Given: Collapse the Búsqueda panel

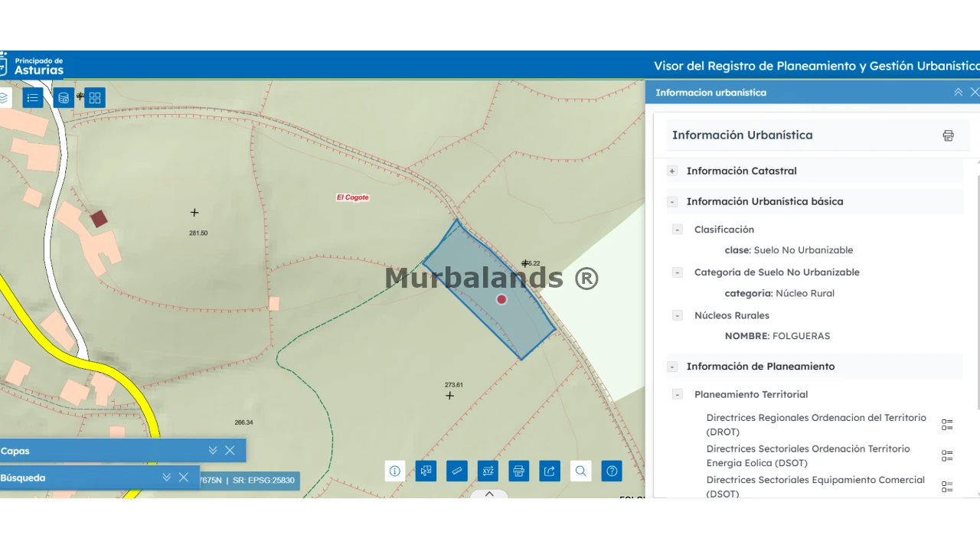Looking at the screenshot, I should [x=167, y=478].
